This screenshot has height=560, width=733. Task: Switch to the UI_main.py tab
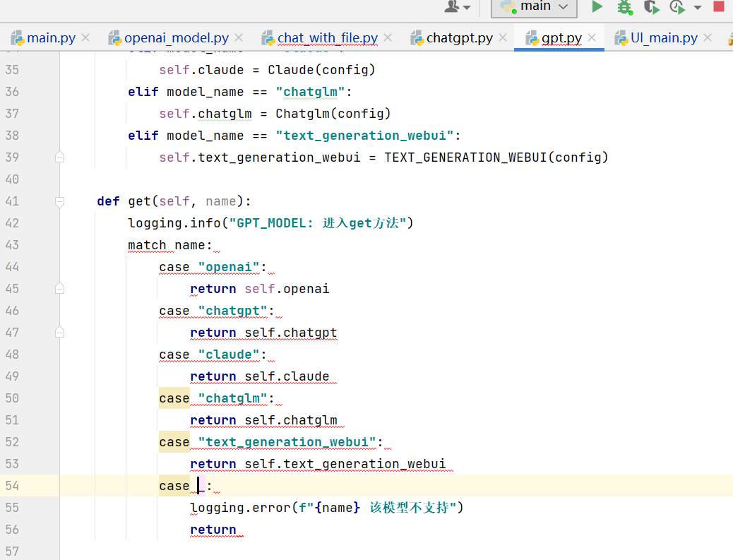pos(662,37)
